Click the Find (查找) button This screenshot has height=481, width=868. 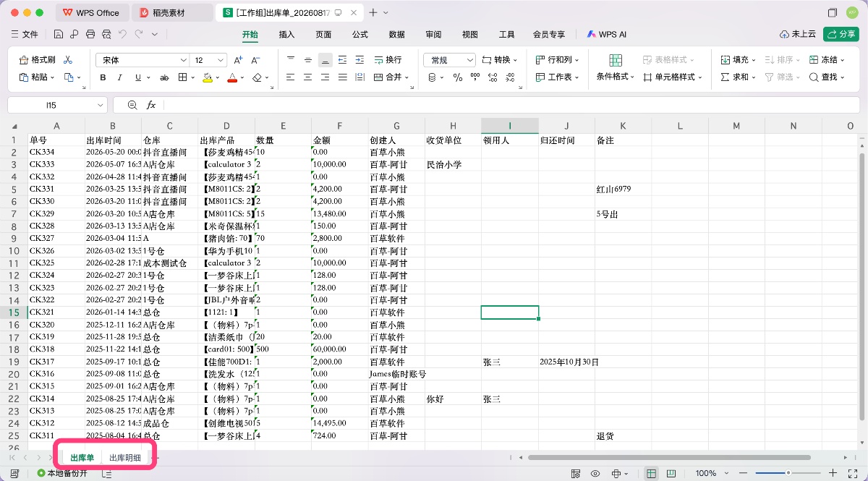[x=827, y=77]
